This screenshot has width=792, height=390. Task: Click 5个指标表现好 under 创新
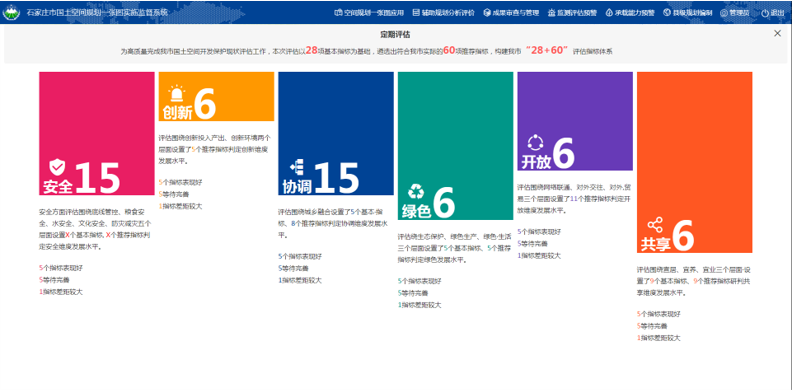[180, 182]
